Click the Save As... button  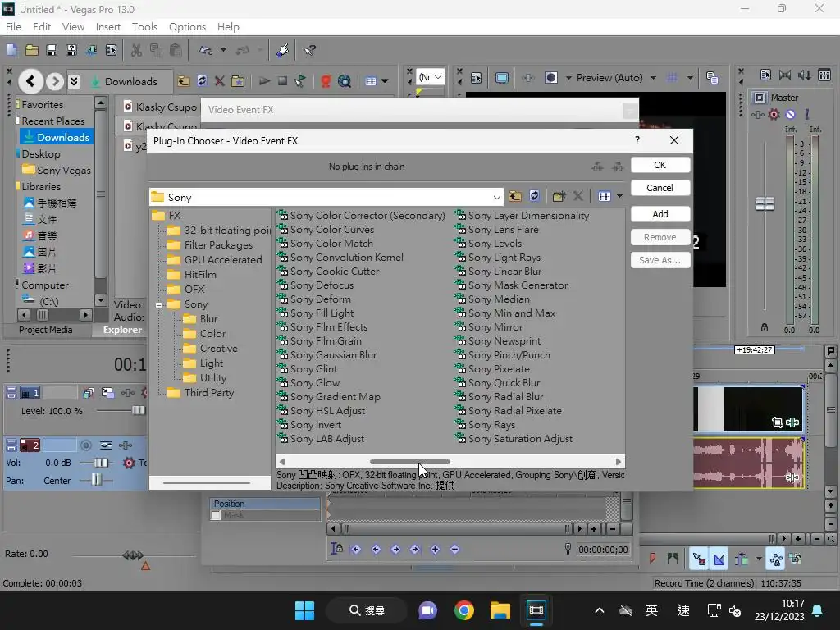660,260
